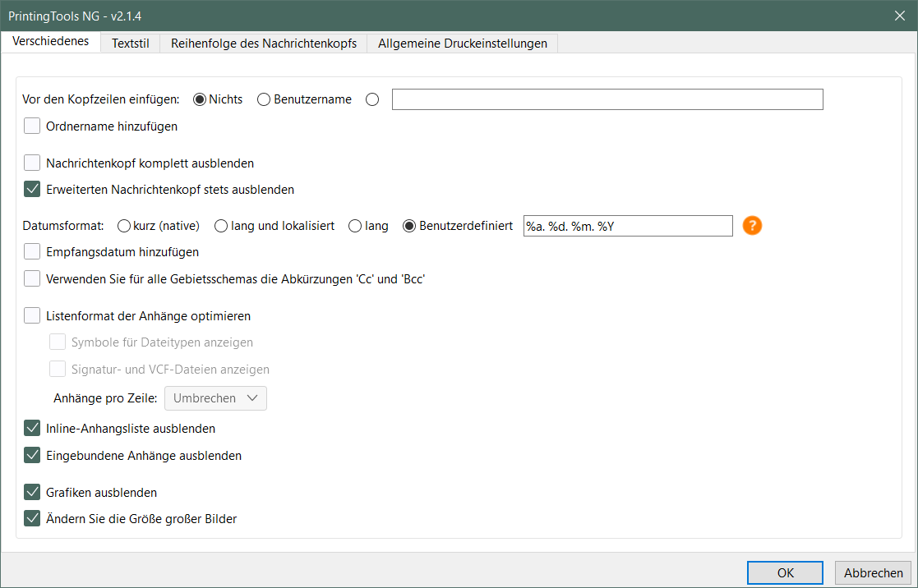The width and height of the screenshot is (918, 588).
Task: Select the custom header text radio button
Action: 372,99
